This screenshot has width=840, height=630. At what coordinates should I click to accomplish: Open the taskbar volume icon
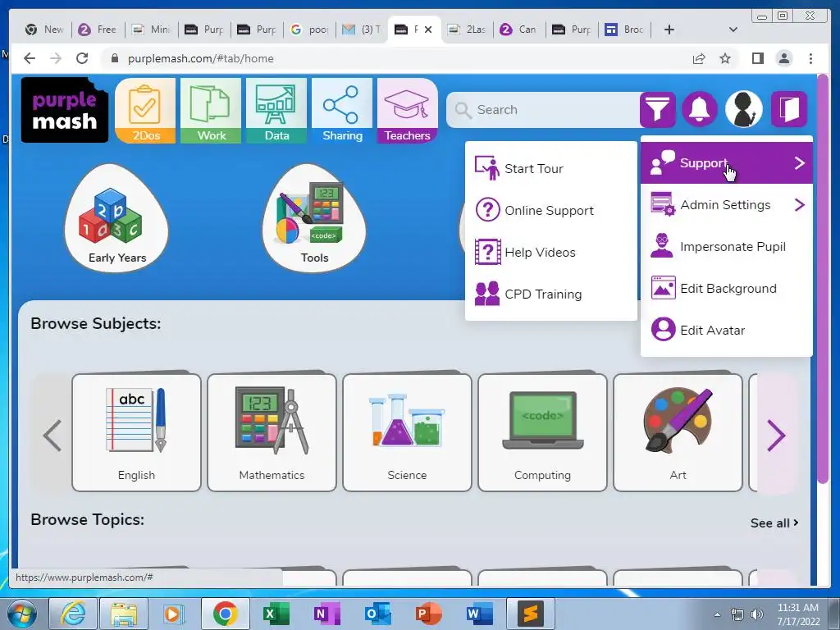[x=757, y=614]
